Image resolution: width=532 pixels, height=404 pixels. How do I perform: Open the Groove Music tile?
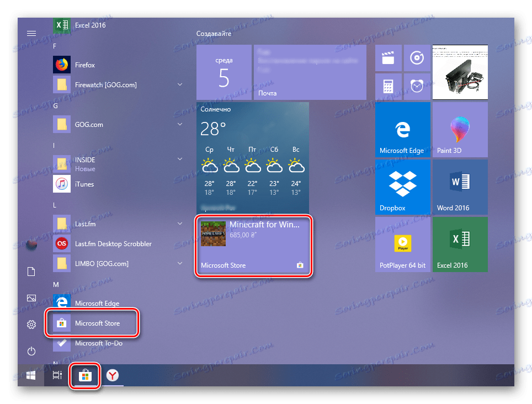417,58
